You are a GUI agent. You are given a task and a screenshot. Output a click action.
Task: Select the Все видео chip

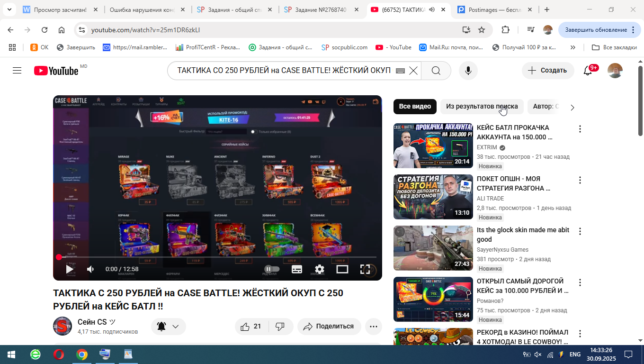coord(415,107)
